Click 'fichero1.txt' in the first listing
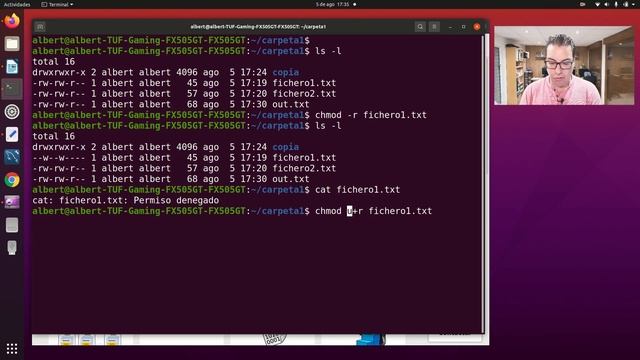 pos(304,83)
